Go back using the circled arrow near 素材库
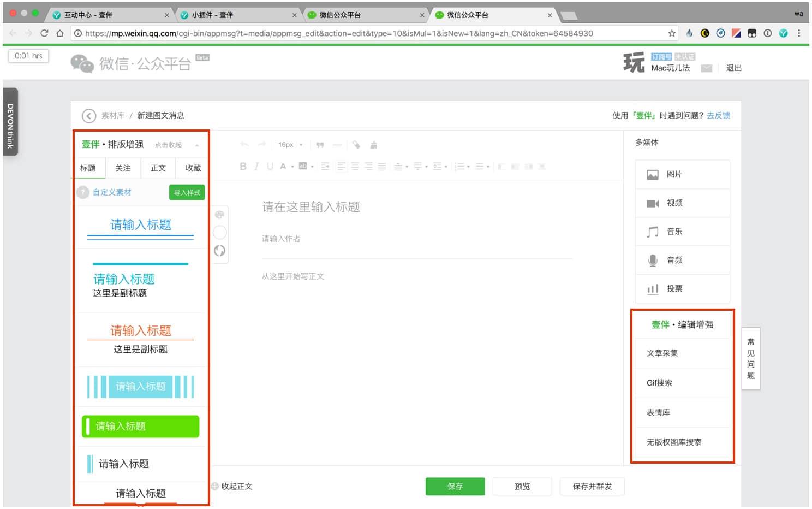The height and width of the screenshot is (509, 812). pos(88,116)
